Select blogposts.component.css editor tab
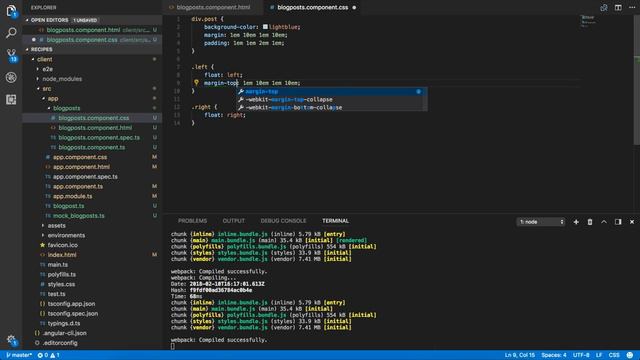Screen dimensions: 640x360 pyautogui.click(x=312, y=7)
